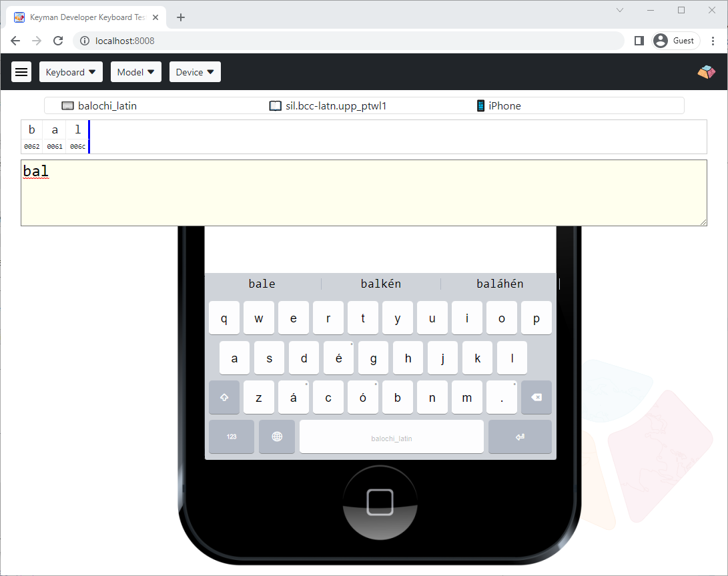Tap the h key
728x576 pixels.
point(408,358)
